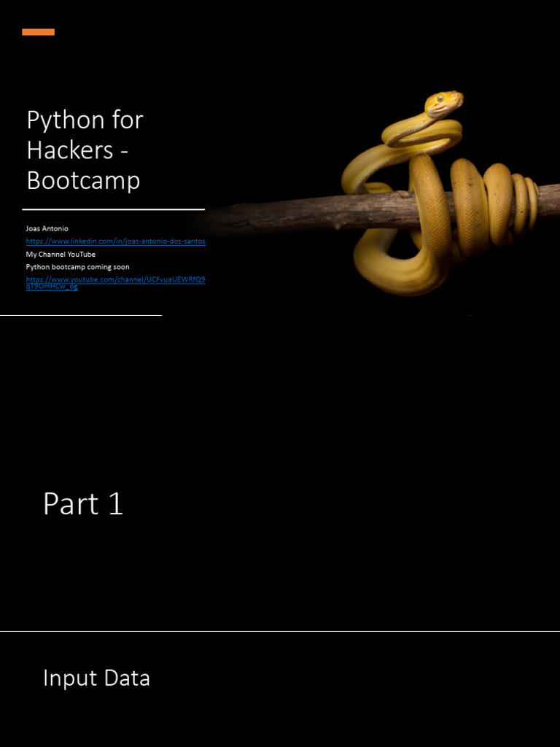Click the 'Python bootcamp coming soon' line
This screenshot has width=560, height=747.
[x=77, y=267]
